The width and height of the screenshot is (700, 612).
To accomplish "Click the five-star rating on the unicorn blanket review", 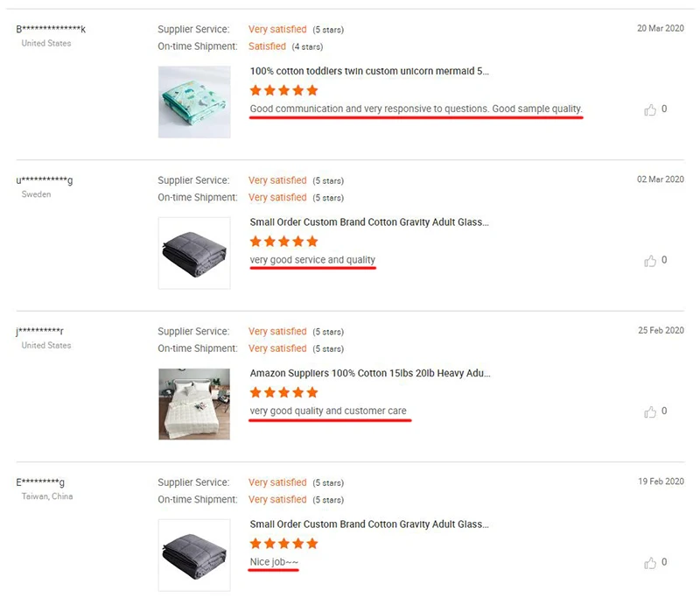I will tap(283, 90).
